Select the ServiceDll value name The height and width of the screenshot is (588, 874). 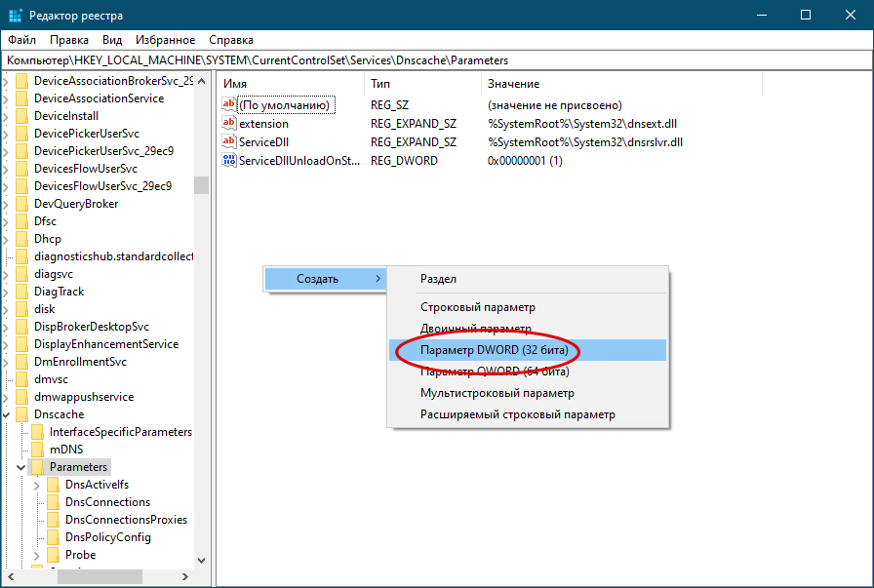[x=263, y=142]
